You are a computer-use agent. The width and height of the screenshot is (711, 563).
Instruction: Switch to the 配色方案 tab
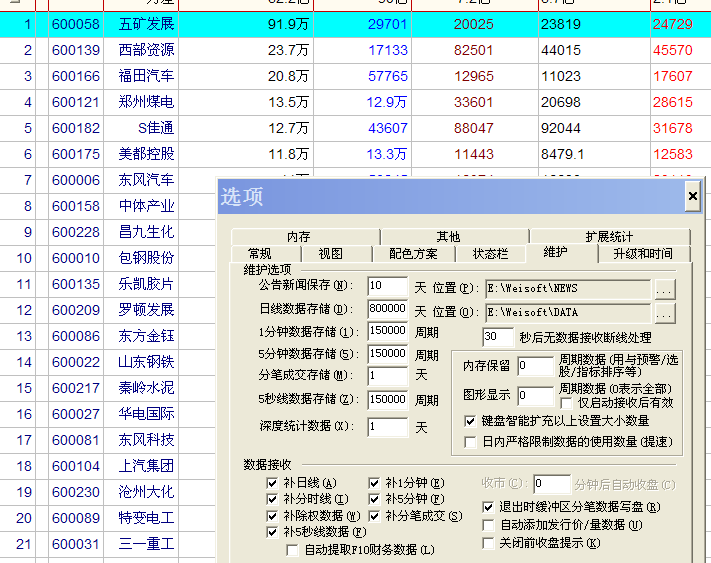414,253
